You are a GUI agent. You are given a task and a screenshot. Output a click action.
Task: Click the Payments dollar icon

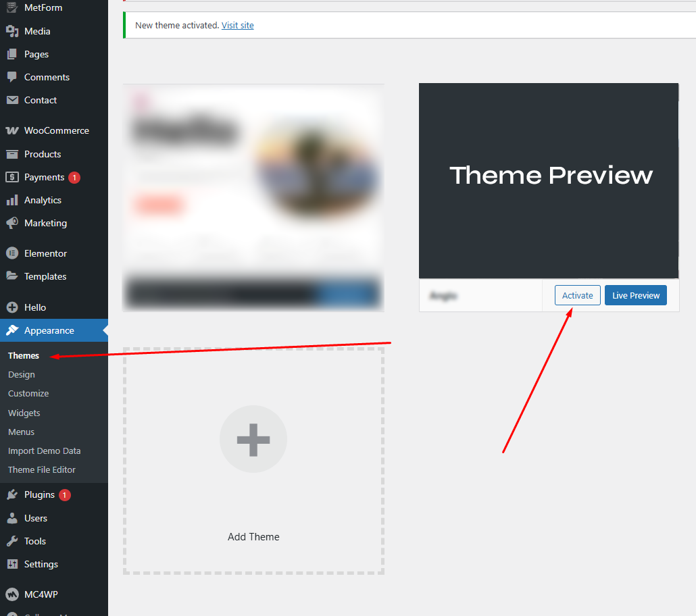coord(12,177)
